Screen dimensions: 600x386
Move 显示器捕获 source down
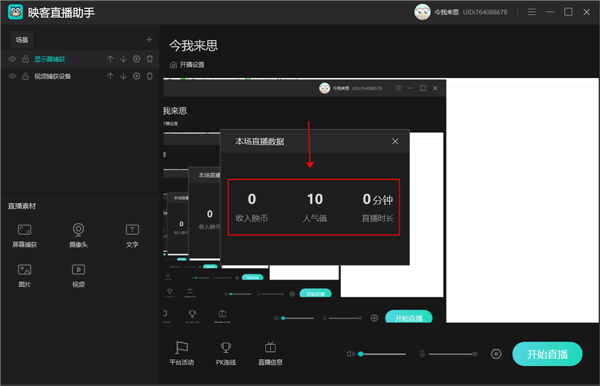pyautogui.click(x=123, y=59)
